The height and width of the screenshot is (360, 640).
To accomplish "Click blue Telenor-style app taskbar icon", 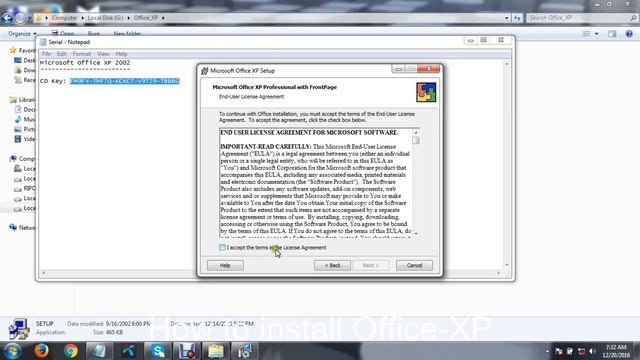I will [129, 351].
